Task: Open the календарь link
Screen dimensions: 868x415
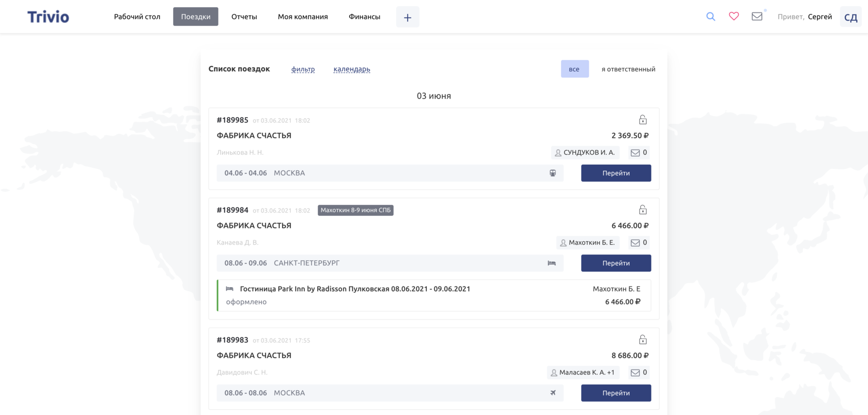Action: click(352, 69)
